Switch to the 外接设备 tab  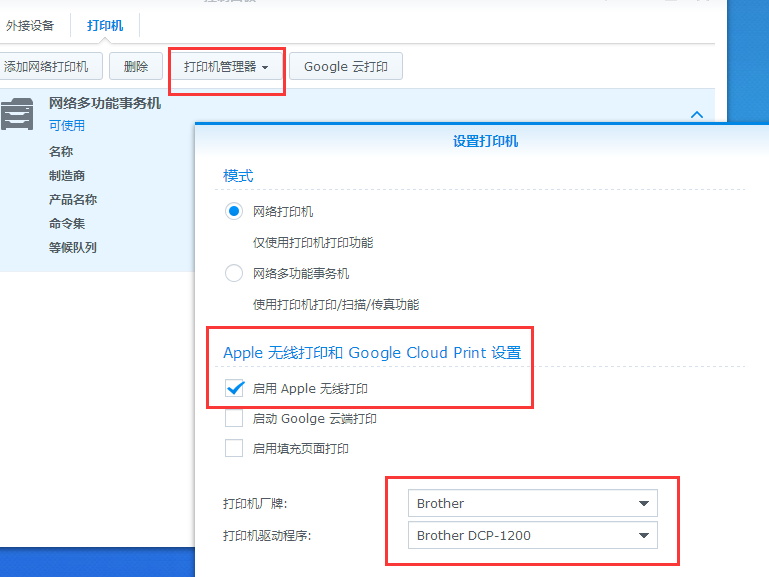[30, 26]
